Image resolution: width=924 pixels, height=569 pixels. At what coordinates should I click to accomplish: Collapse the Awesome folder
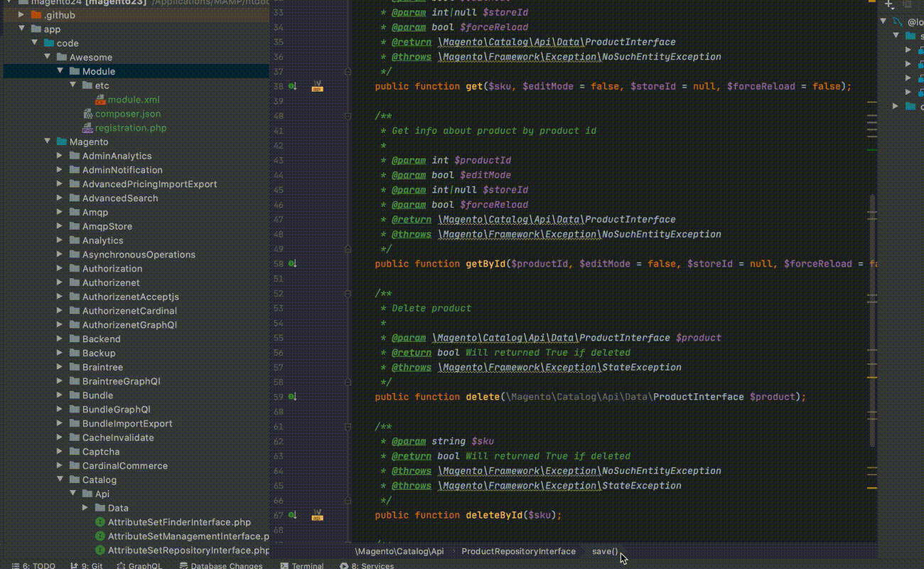point(48,57)
